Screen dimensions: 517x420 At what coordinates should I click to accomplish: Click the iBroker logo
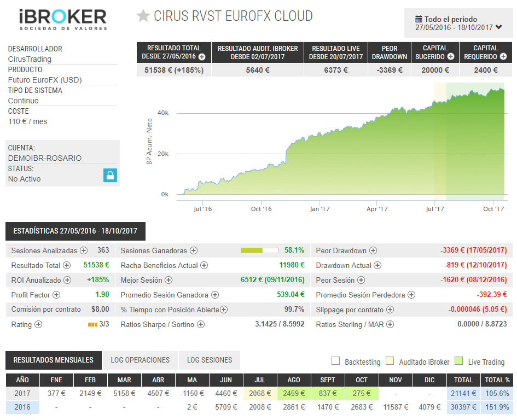point(63,20)
